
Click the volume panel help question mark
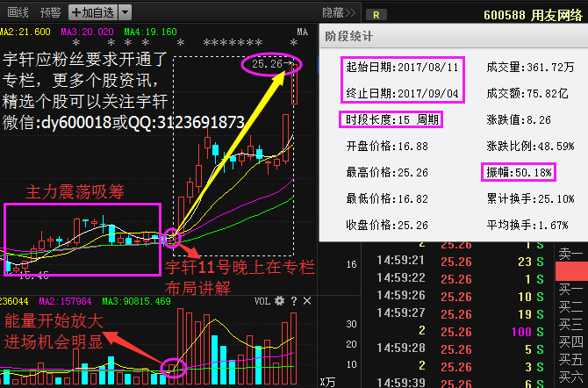(292, 301)
